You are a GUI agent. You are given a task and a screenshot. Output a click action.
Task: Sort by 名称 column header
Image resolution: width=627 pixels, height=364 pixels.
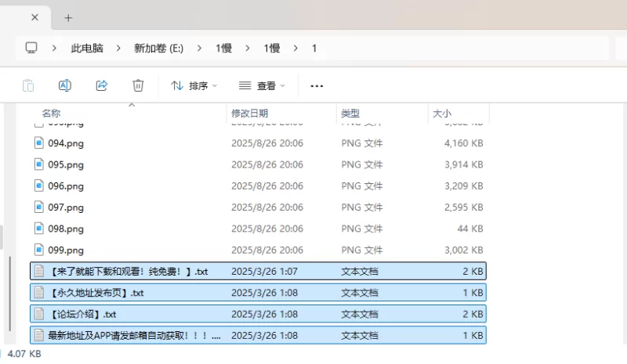tap(51, 113)
